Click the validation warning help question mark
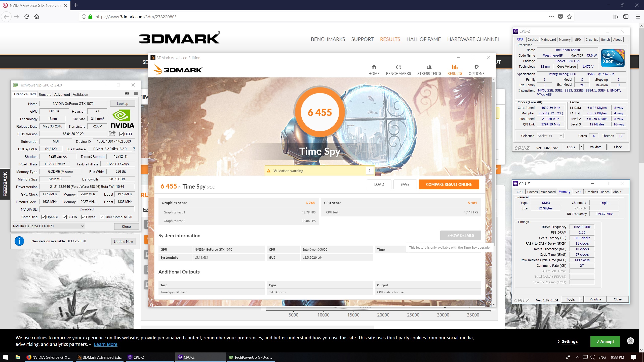 [370, 171]
